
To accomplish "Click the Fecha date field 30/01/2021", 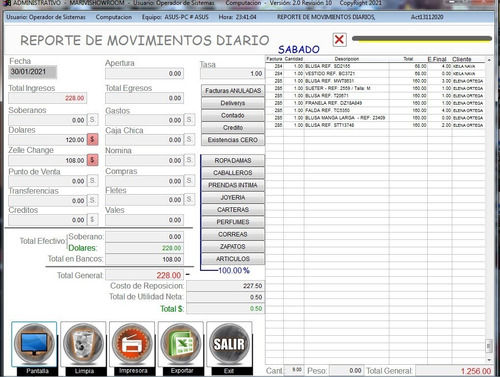I will tap(32, 72).
